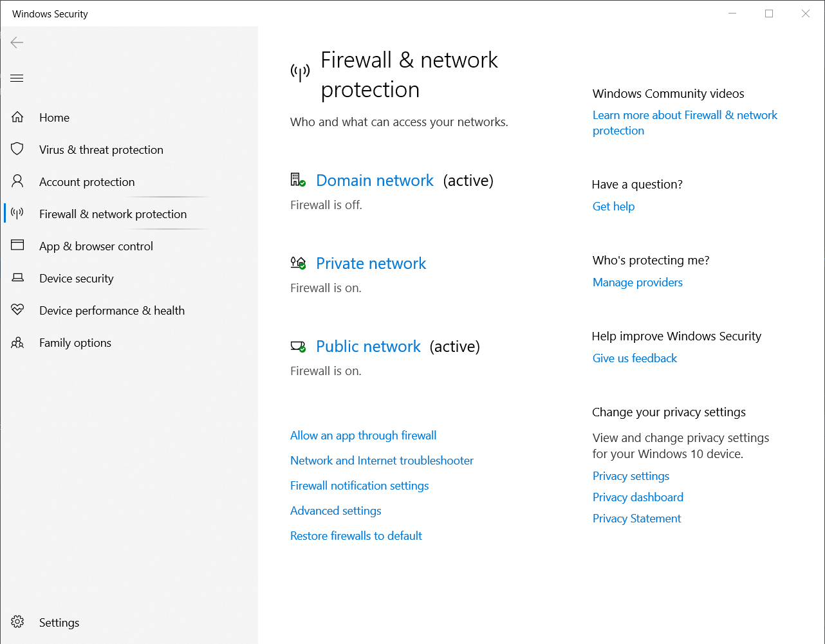
Task: Click Allow an app through firewall
Action: coord(363,436)
